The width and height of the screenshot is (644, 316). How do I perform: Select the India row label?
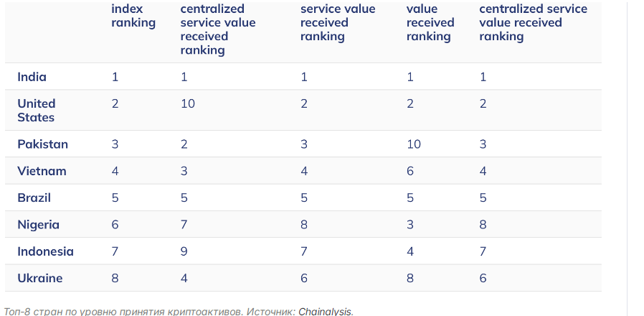coord(32,77)
